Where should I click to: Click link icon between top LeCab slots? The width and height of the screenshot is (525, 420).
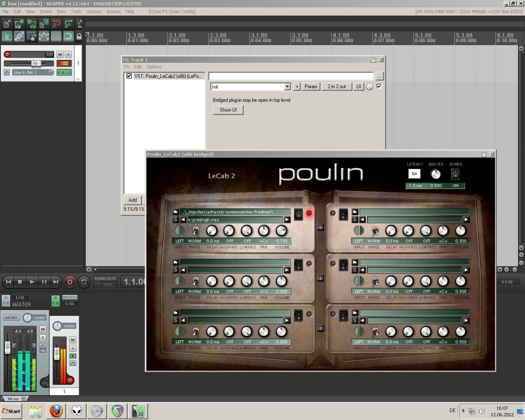tap(321, 227)
